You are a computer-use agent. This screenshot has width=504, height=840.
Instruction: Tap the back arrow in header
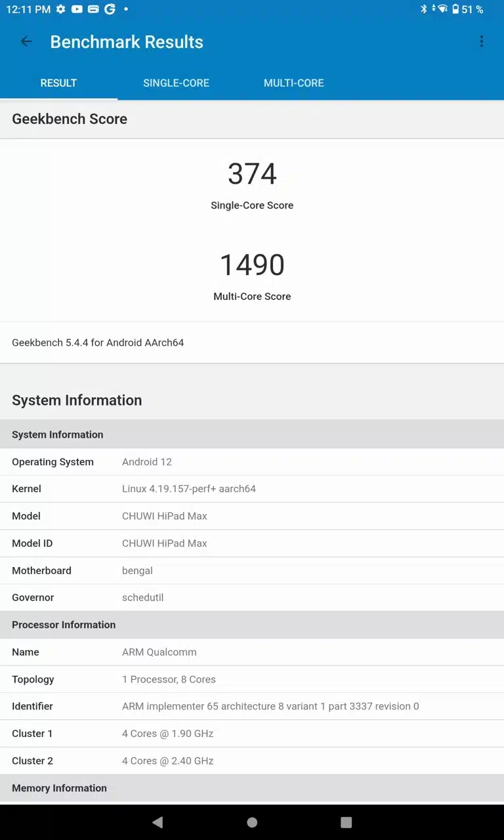point(26,42)
